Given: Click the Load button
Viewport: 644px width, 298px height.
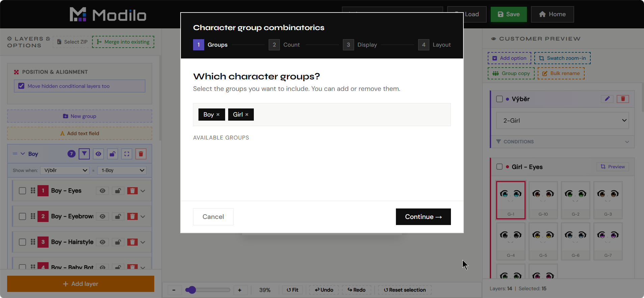Looking at the screenshot, I should point(472,14).
